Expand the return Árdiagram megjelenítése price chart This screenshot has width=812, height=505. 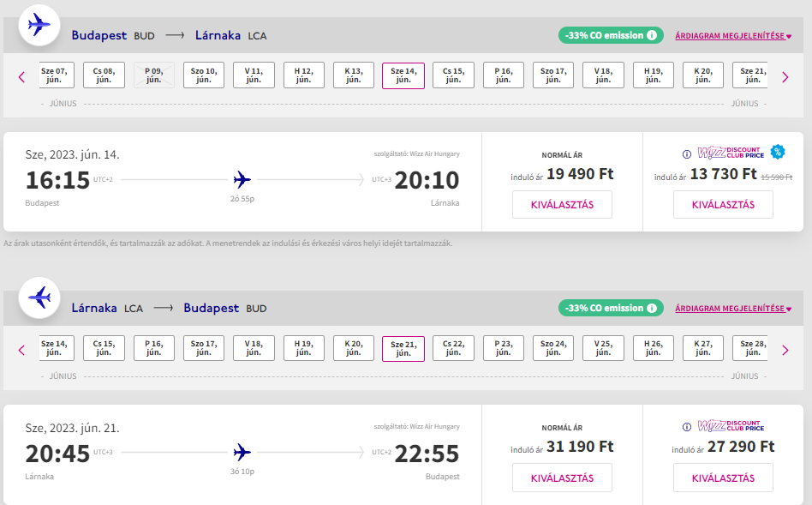[x=732, y=309]
